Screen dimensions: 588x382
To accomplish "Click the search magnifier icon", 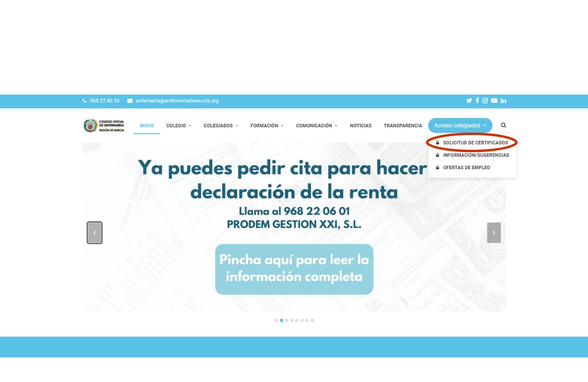I will point(503,126).
